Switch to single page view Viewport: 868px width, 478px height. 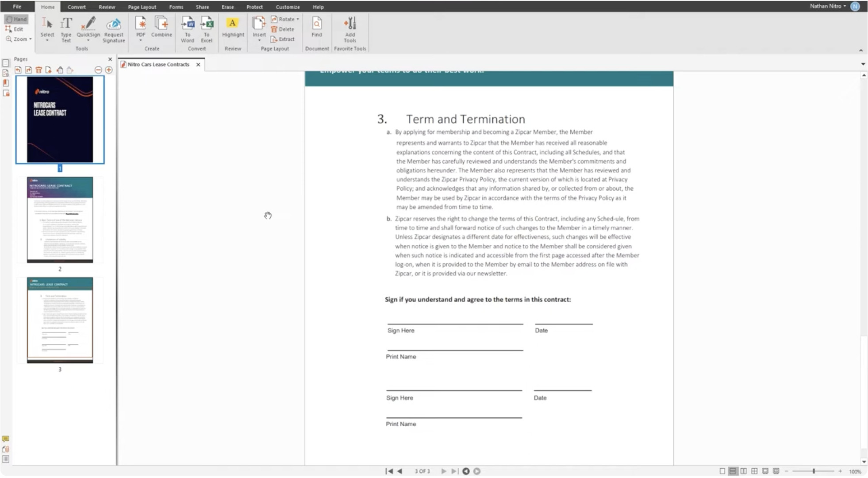click(x=722, y=471)
